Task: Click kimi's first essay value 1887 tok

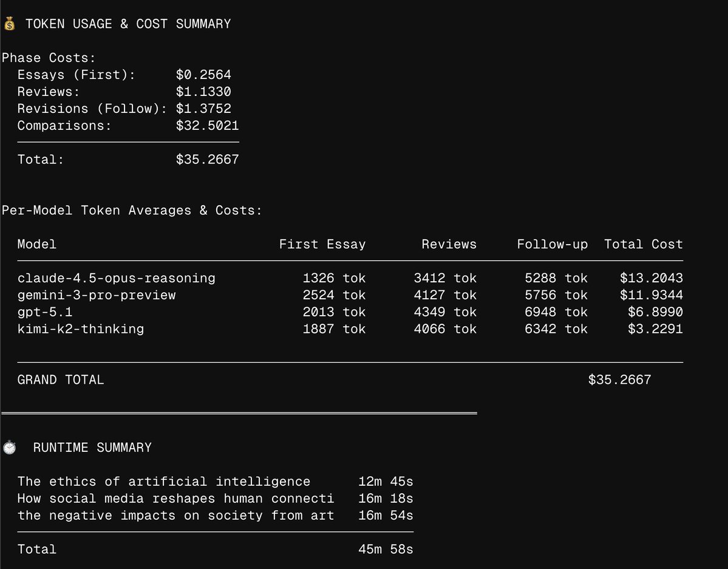Action: (x=334, y=329)
